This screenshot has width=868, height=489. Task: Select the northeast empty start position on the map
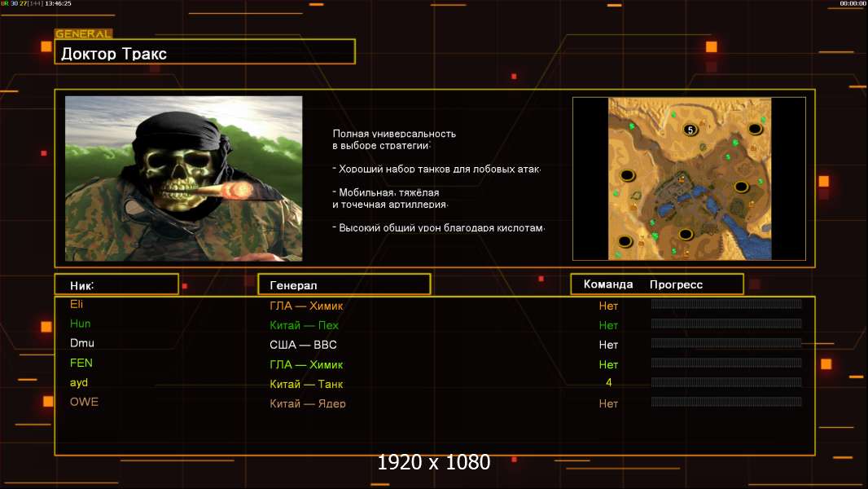pyautogui.click(x=756, y=129)
